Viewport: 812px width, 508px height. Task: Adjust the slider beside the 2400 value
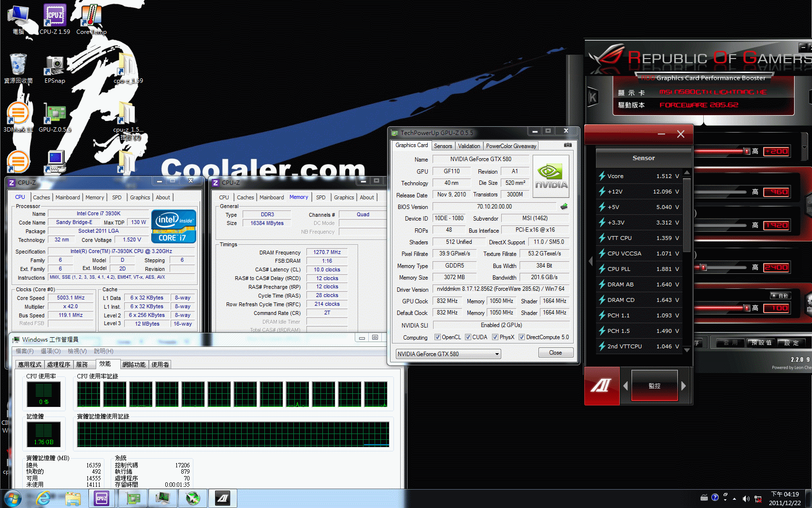point(704,267)
